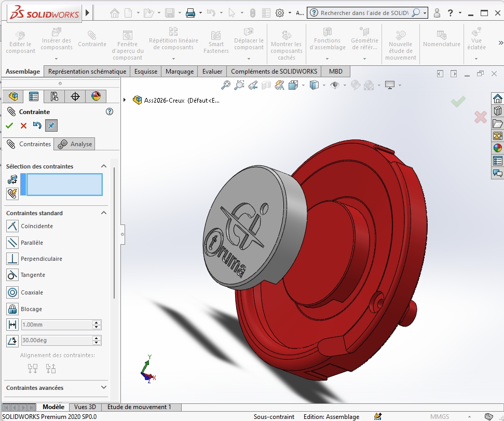Image resolution: width=504 pixels, height=421 pixels.
Task: Open the DisplayManager color-ball tab
Action: [96, 96]
